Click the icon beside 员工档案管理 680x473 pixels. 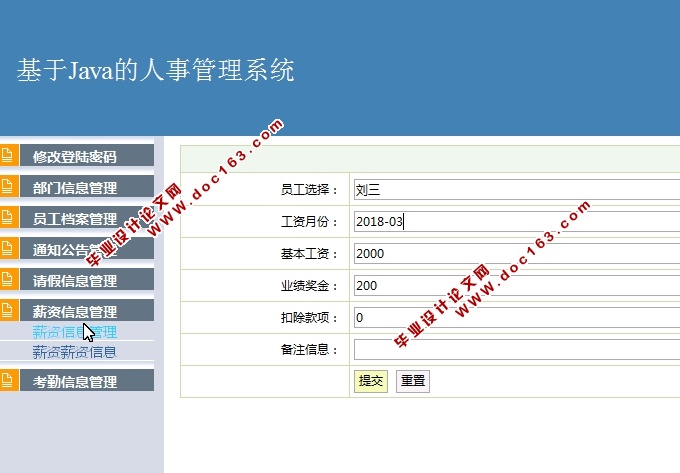[x=8, y=217]
